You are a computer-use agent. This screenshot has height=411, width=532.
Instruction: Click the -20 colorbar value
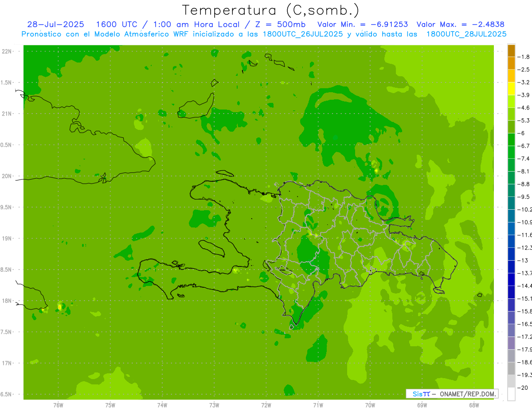pyautogui.click(x=522, y=388)
